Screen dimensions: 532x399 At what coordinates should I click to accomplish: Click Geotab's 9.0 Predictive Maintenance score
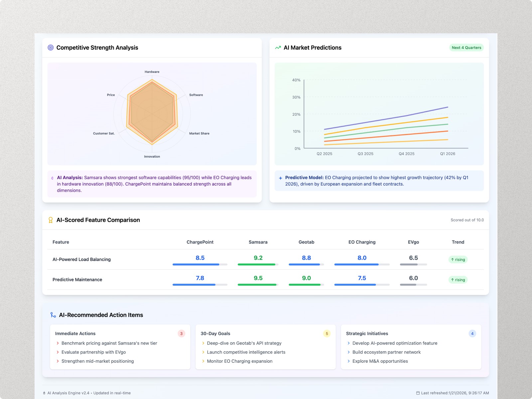(306, 278)
